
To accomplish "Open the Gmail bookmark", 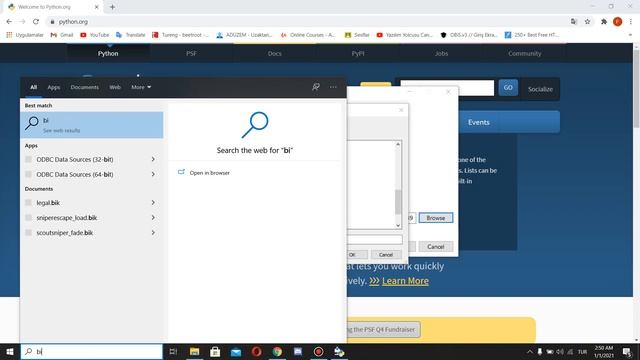I will 62,35.
